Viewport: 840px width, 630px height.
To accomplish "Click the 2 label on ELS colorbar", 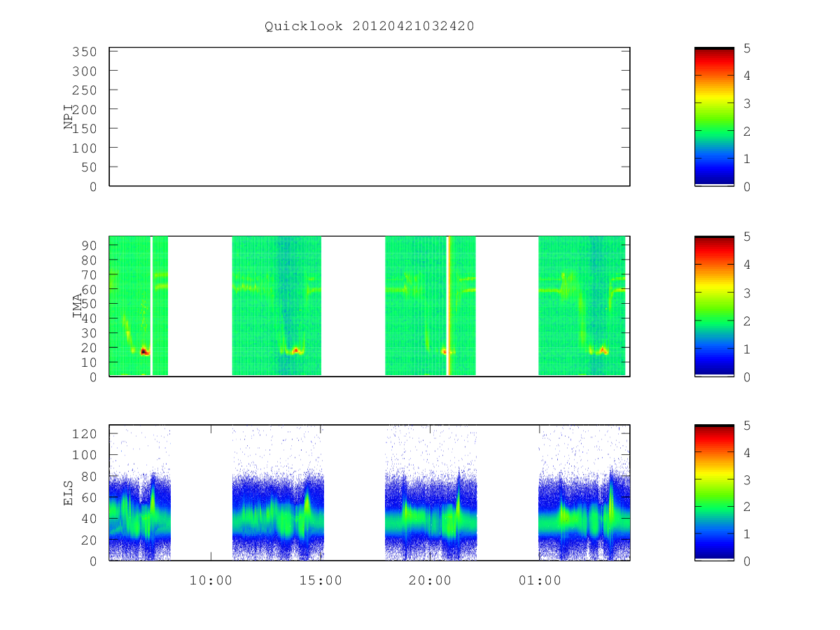I will [747, 507].
